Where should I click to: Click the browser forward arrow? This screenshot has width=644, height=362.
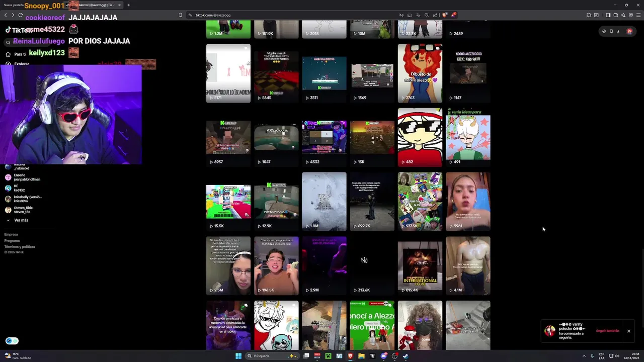[x=13, y=15]
